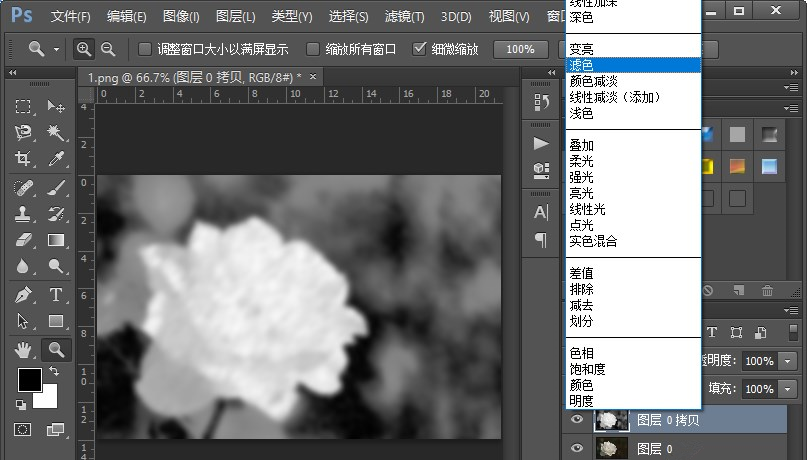The image size is (807, 460).
Task: Select the Clone Stamp tool
Action: (23, 214)
